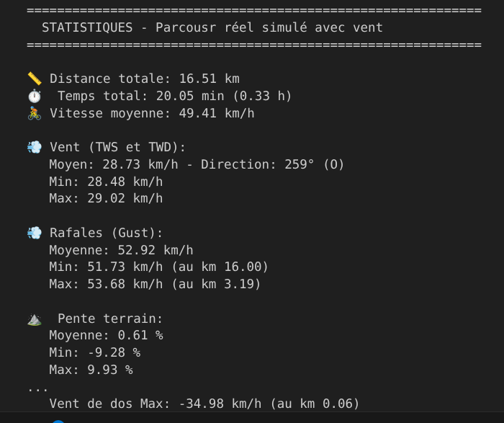504x423 pixels.
Task: Select the 'Min: -9.28 %' slope line
Action: pos(95,352)
